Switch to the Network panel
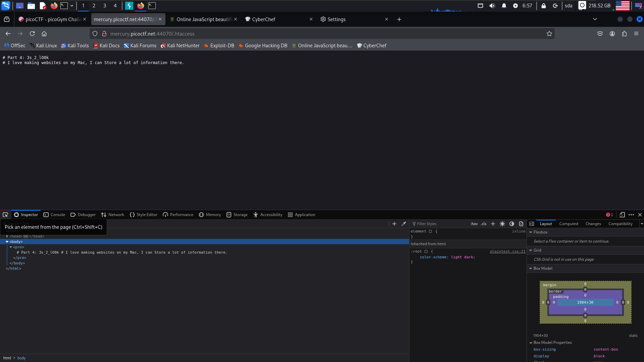 (x=112, y=215)
